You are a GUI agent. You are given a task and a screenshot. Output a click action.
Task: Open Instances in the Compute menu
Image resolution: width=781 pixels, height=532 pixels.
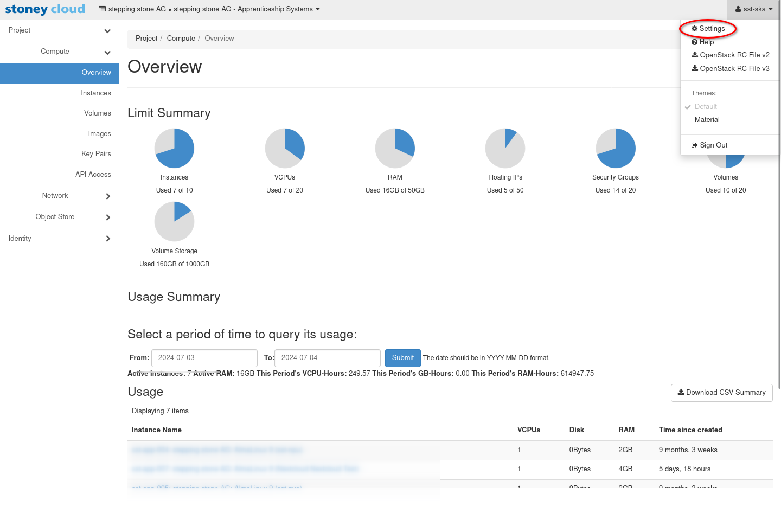[96, 93]
